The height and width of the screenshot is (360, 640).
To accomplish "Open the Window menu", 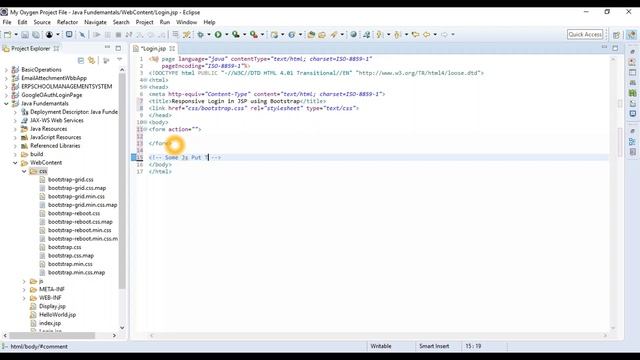I will pos(187,22).
